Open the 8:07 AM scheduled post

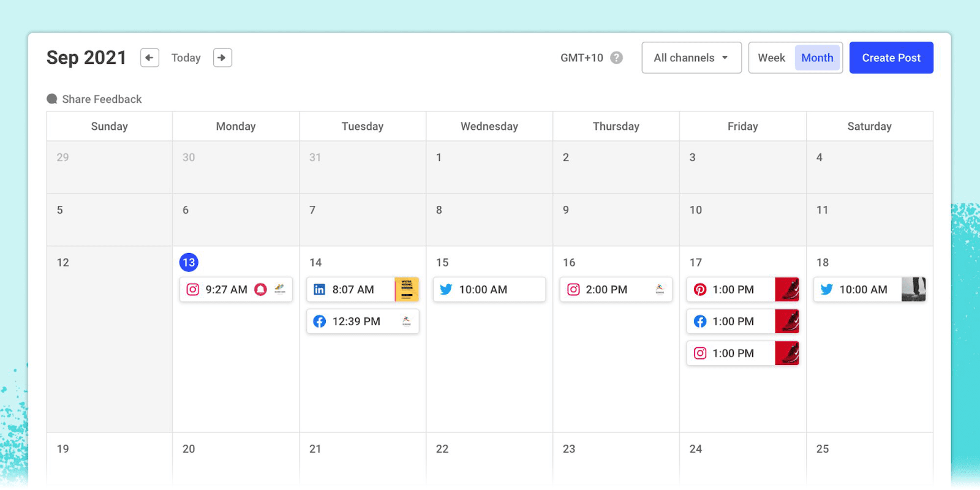[x=363, y=290]
